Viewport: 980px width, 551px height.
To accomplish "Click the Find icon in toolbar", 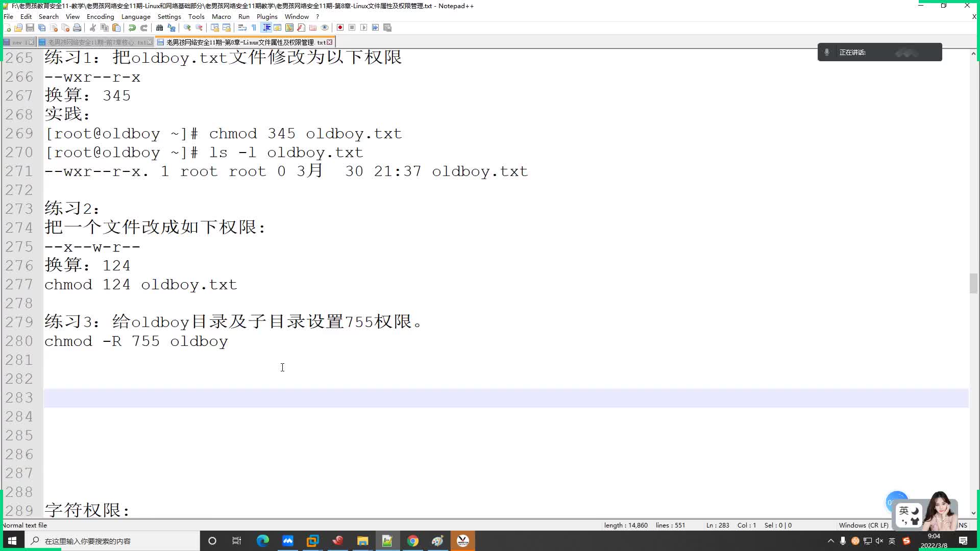I will [x=160, y=28].
